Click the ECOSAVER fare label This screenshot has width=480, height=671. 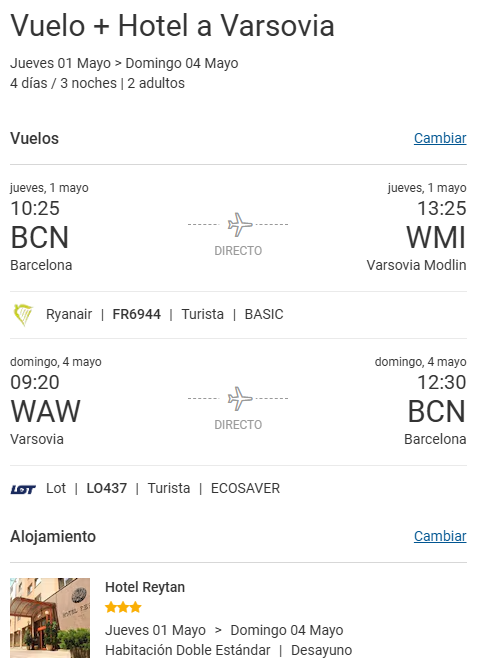pyautogui.click(x=245, y=488)
